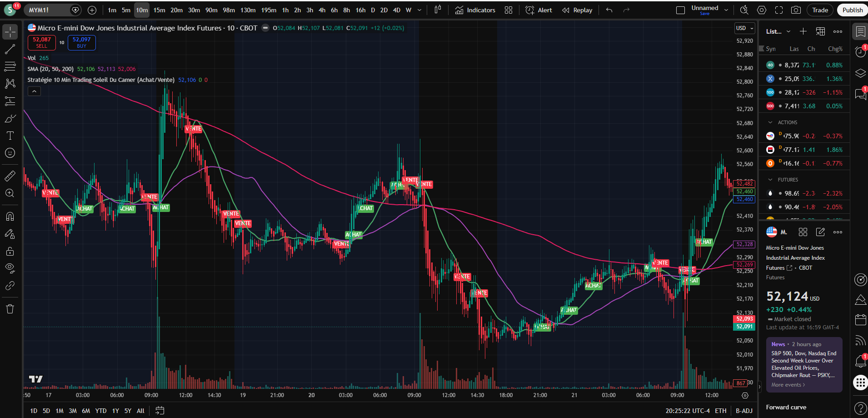This screenshot has width=868, height=418.
Task: Switch to the 4h timeframe
Action: coord(322,10)
